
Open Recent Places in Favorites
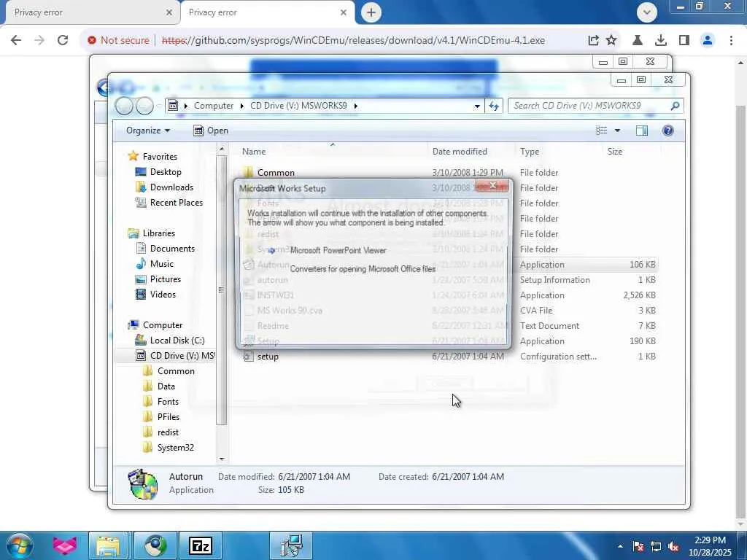(177, 203)
